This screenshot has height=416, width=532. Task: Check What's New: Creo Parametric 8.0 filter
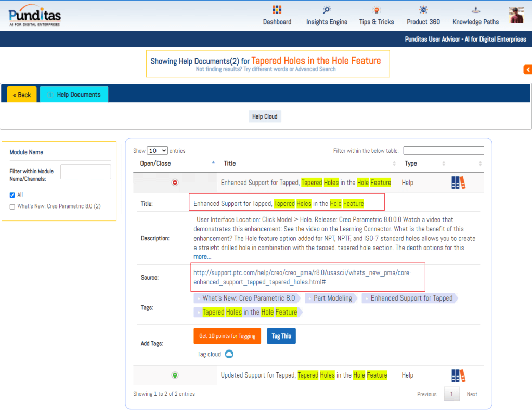coord(12,206)
